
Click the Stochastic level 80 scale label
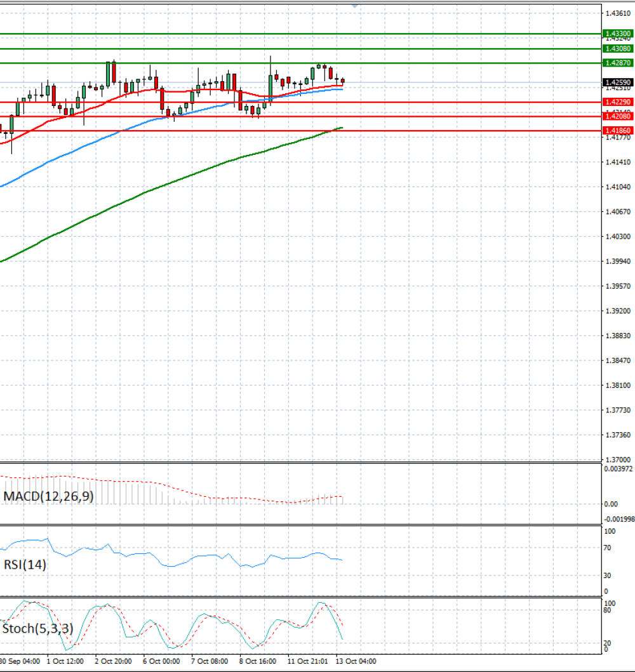[x=607, y=610]
